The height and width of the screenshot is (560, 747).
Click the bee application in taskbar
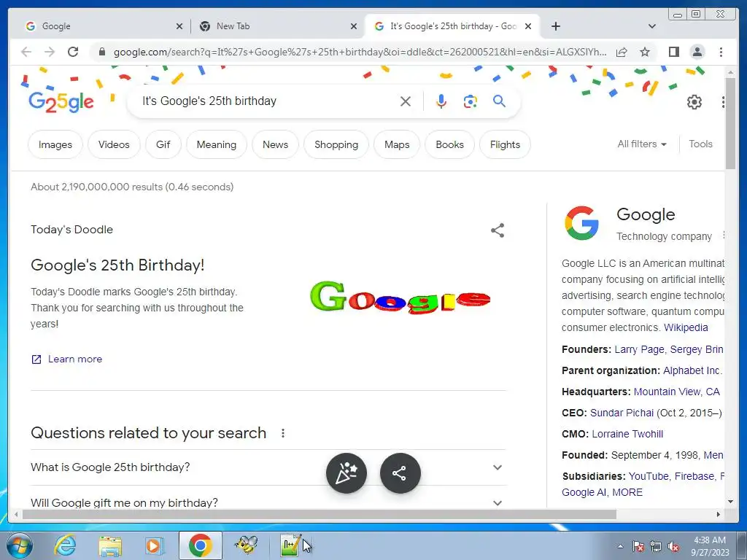pyautogui.click(x=247, y=545)
